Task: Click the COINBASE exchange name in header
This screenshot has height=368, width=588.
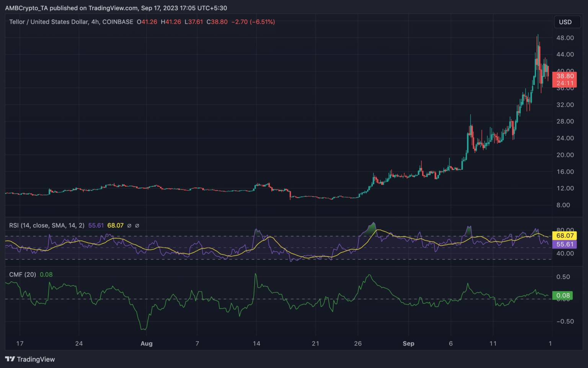Action: [118, 22]
